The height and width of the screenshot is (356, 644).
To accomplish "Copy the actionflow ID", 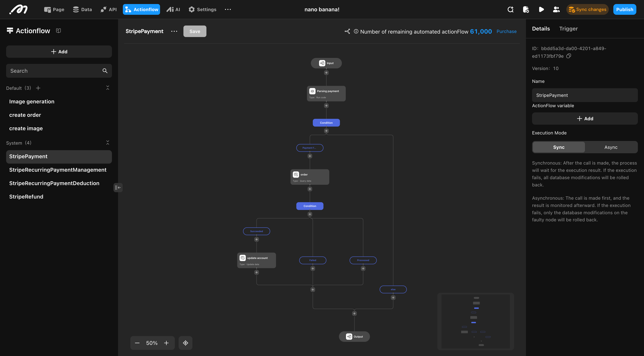I will point(569,56).
